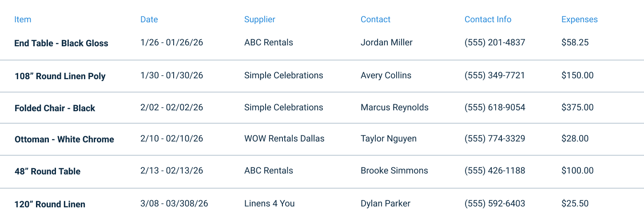Screen dimensions: 644x218
Task: Open Folded Chair - Black item
Action: tap(55, 108)
